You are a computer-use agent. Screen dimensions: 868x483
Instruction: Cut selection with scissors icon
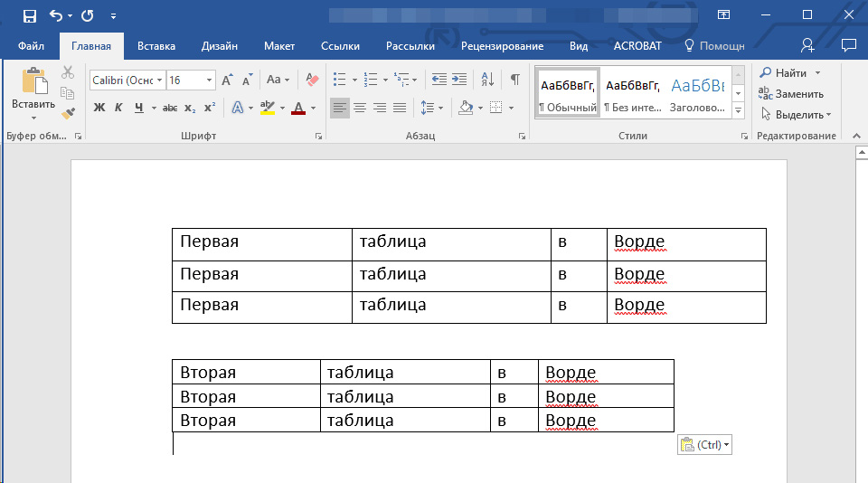[68, 72]
